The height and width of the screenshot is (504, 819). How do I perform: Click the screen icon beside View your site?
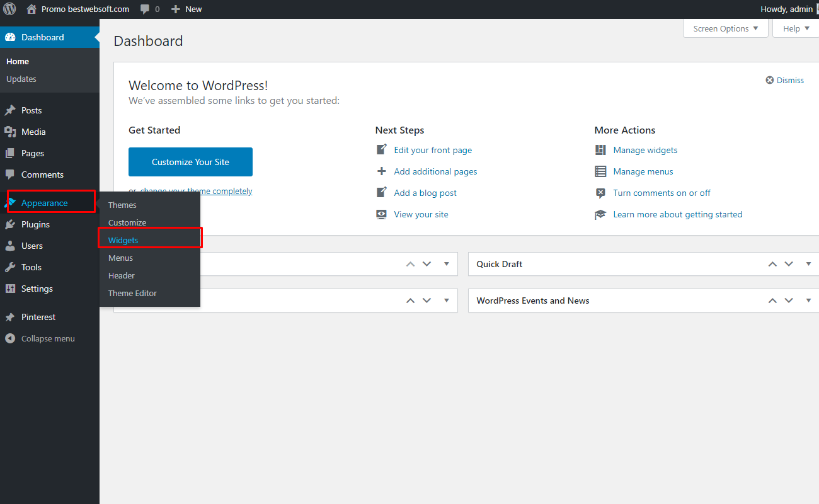[x=381, y=214]
